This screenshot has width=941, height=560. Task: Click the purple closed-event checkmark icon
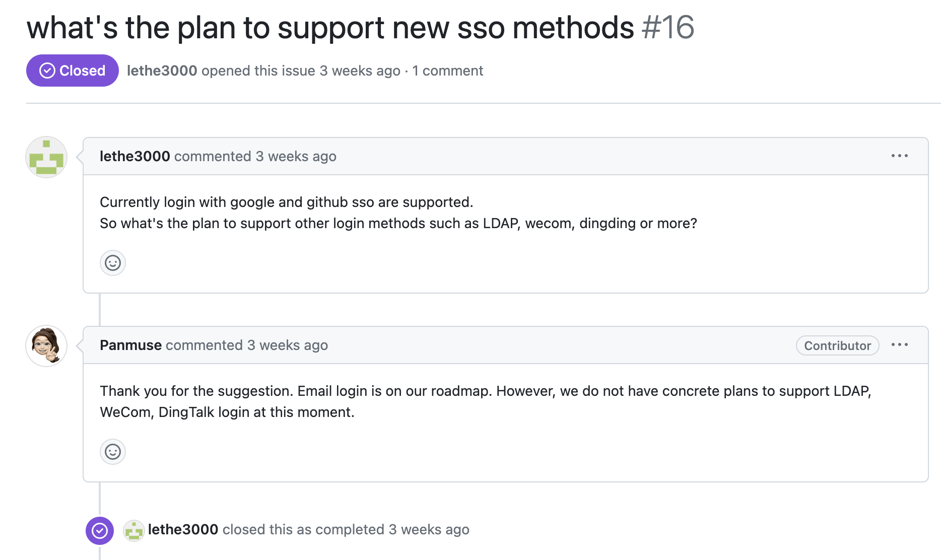(100, 531)
